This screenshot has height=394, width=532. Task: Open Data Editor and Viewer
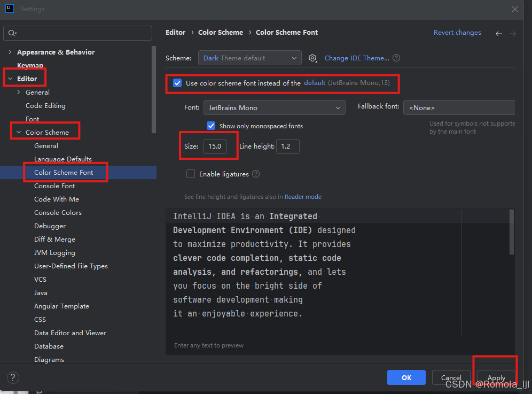coord(70,333)
